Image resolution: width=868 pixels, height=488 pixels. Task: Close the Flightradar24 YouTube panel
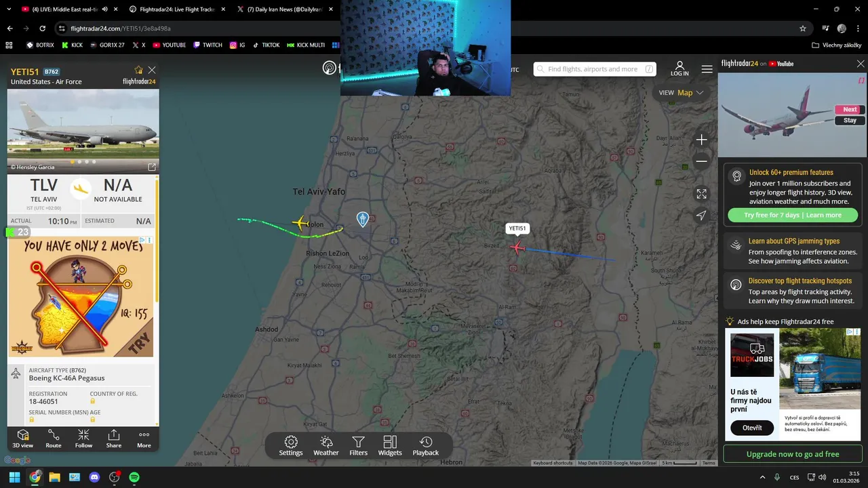pyautogui.click(x=861, y=64)
